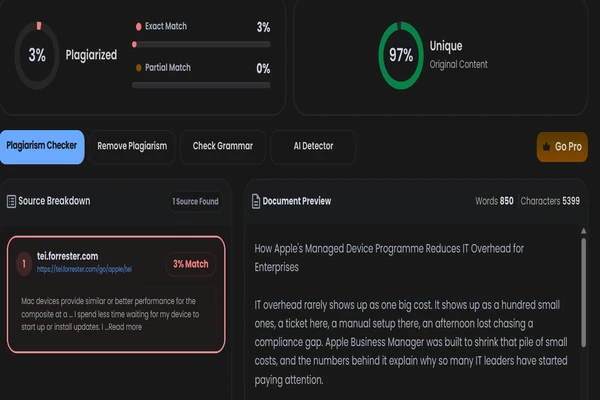The image size is (600, 400).
Task: Click the orange Partial Match dot
Action: coord(139,68)
